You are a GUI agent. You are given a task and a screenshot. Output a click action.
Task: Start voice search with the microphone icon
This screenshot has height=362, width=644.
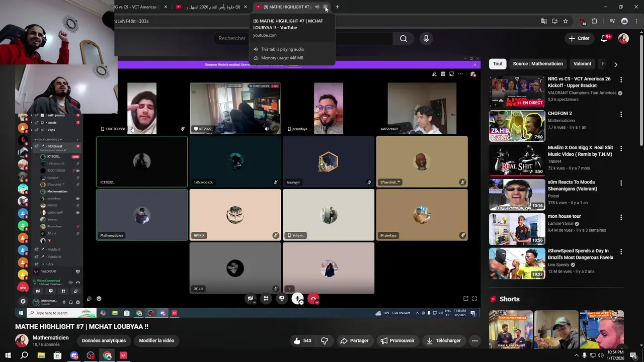(426, 38)
